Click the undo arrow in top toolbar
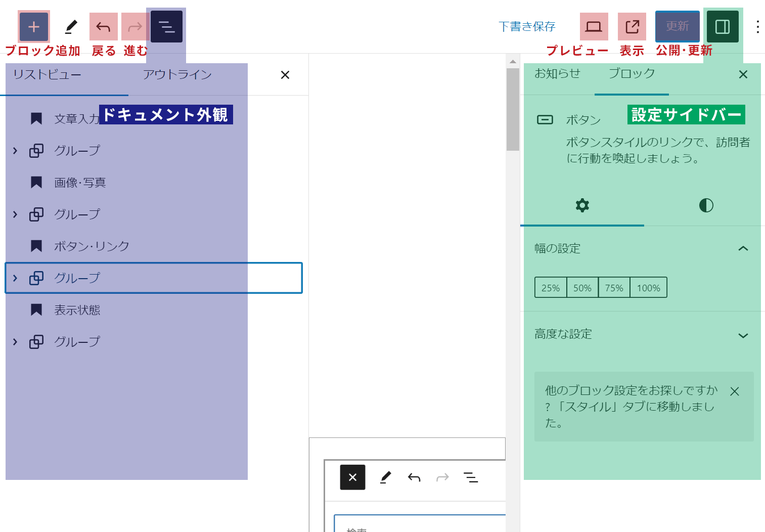The width and height of the screenshot is (765, 532). 103,27
